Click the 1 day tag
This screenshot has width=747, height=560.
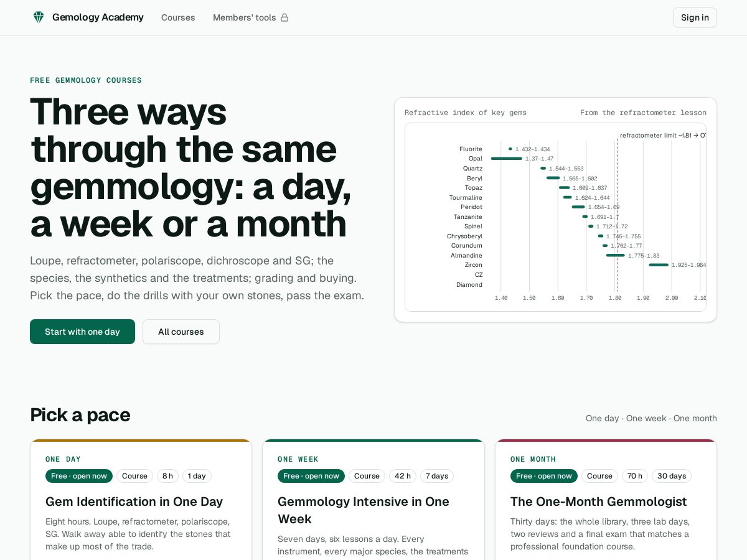click(x=197, y=476)
